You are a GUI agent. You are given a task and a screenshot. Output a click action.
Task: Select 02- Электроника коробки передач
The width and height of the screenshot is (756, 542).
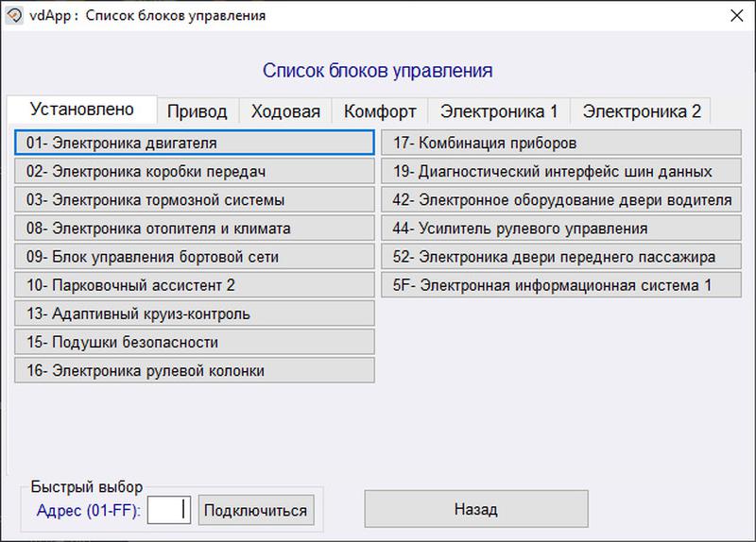[x=195, y=172]
